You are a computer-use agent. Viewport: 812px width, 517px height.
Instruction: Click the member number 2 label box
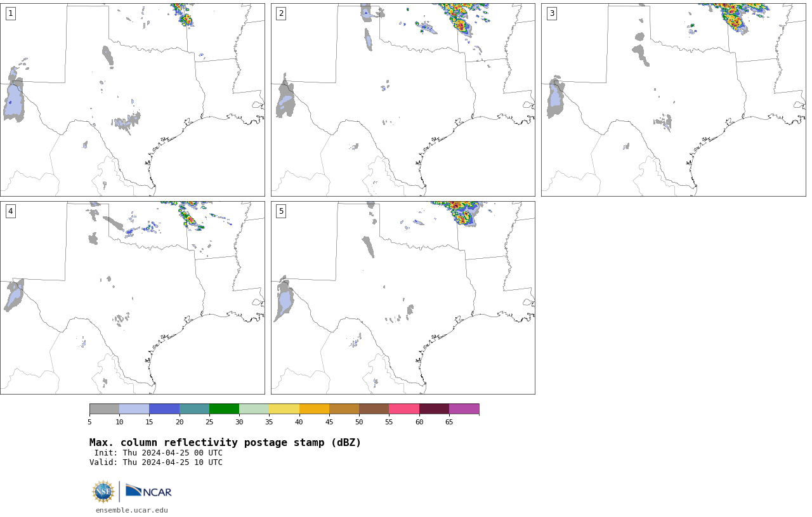click(x=281, y=13)
